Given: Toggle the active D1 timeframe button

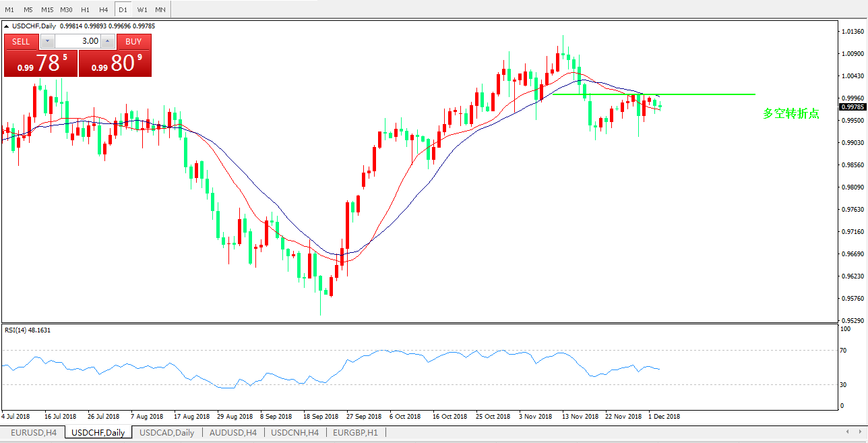Looking at the screenshot, I should (123, 9).
